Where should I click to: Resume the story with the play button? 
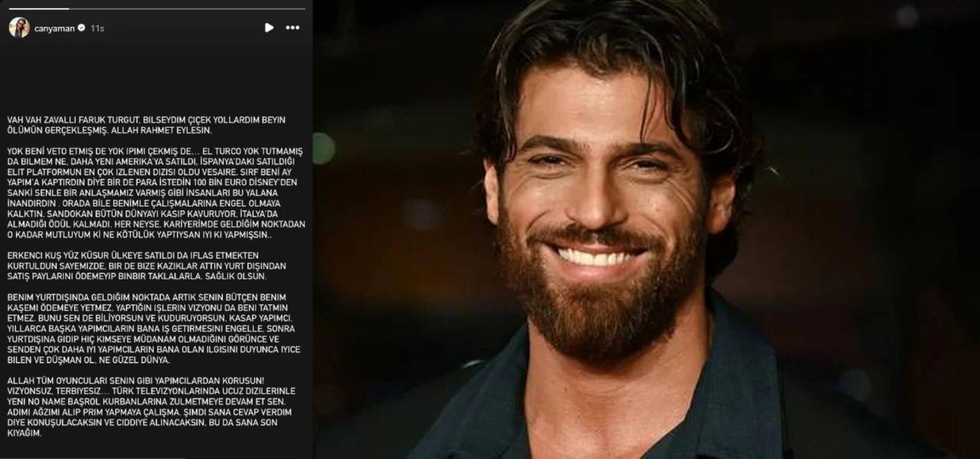(x=269, y=28)
